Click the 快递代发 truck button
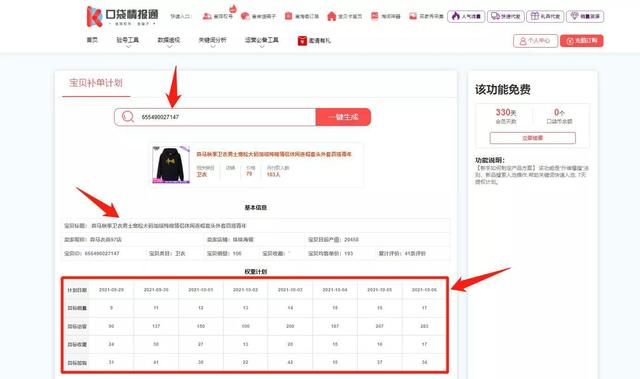 506,16
